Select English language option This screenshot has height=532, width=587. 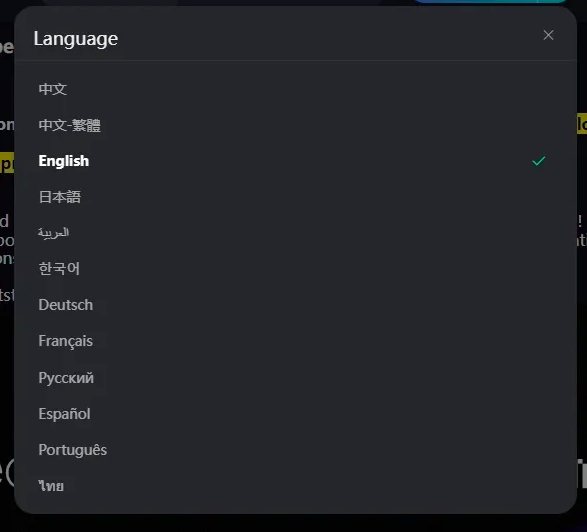point(64,161)
